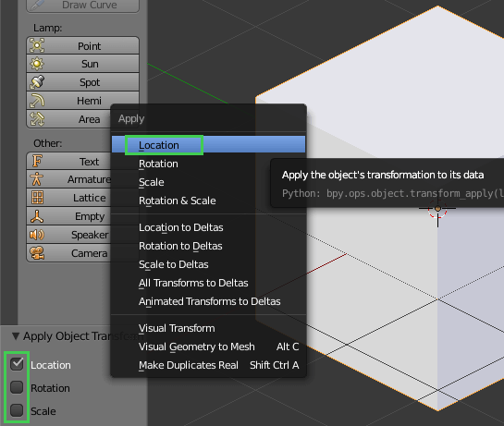Choose Visual Geometry to Mesh

(x=208, y=347)
